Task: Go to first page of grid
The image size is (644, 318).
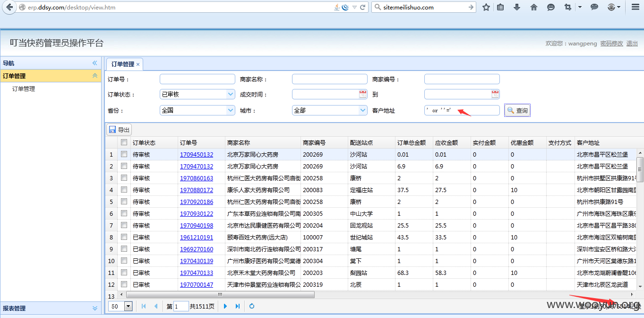Action: pos(144,306)
